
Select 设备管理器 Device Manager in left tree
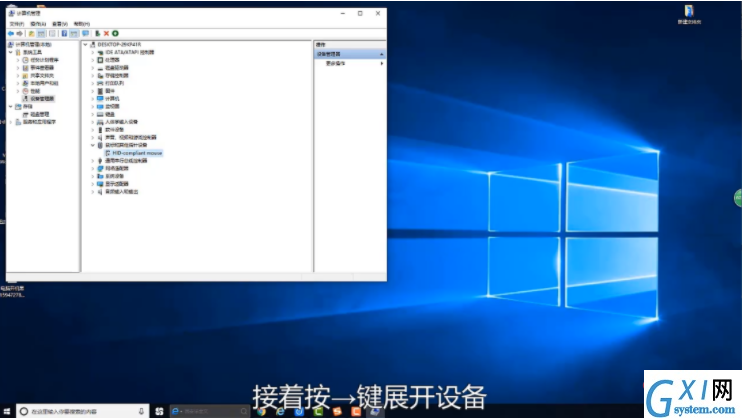click(42, 98)
